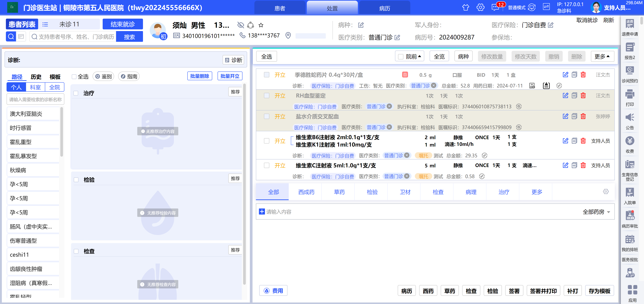Select 时行感冒 in the diagnosis list

point(33,128)
